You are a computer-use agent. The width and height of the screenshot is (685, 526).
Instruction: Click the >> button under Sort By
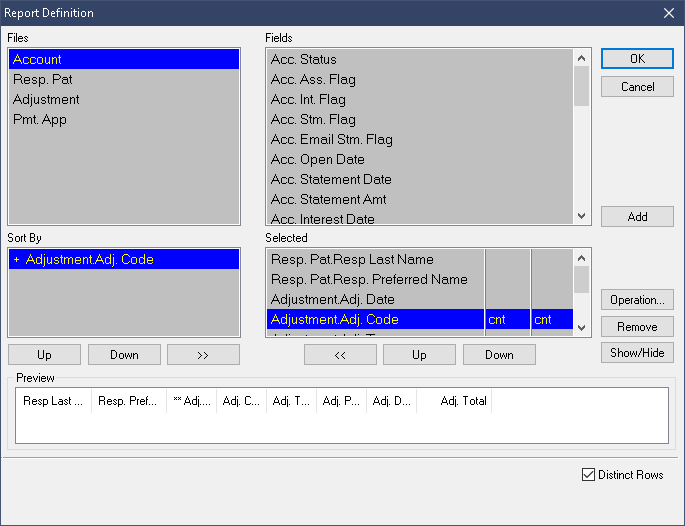tap(203, 355)
